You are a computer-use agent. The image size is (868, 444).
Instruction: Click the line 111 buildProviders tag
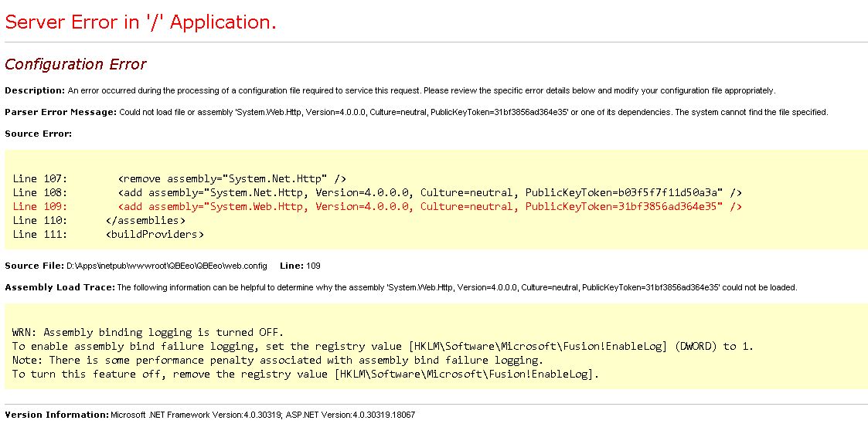[x=108, y=234]
